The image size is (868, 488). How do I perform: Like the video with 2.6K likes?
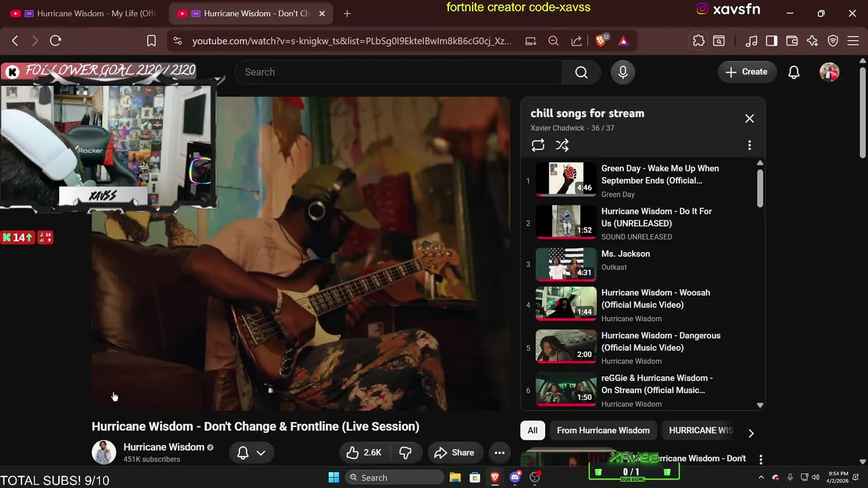pos(364,453)
